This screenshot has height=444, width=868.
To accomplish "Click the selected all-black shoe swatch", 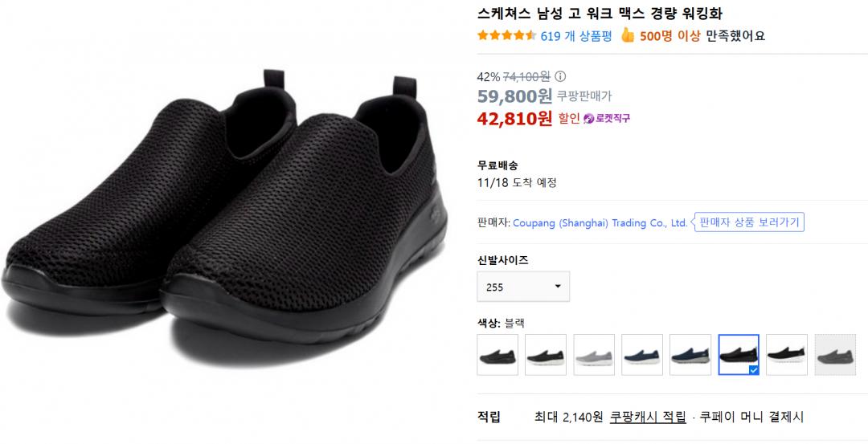I will point(739,355).
